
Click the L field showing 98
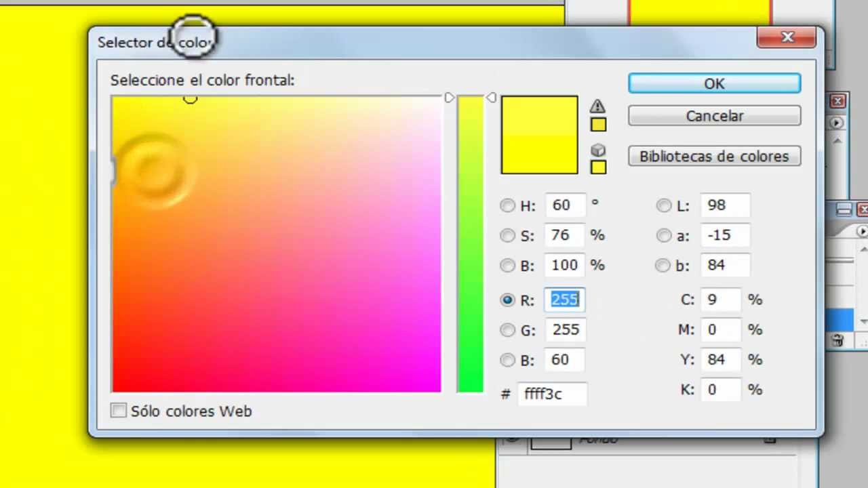point(726,205)
